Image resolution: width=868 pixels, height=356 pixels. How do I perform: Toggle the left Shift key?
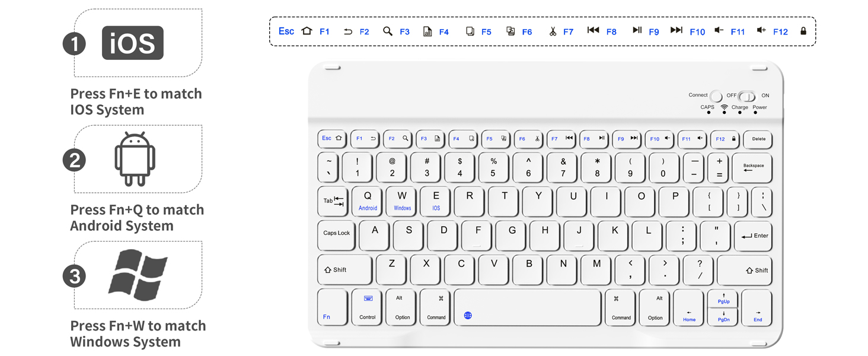click(x=344, y=270)
